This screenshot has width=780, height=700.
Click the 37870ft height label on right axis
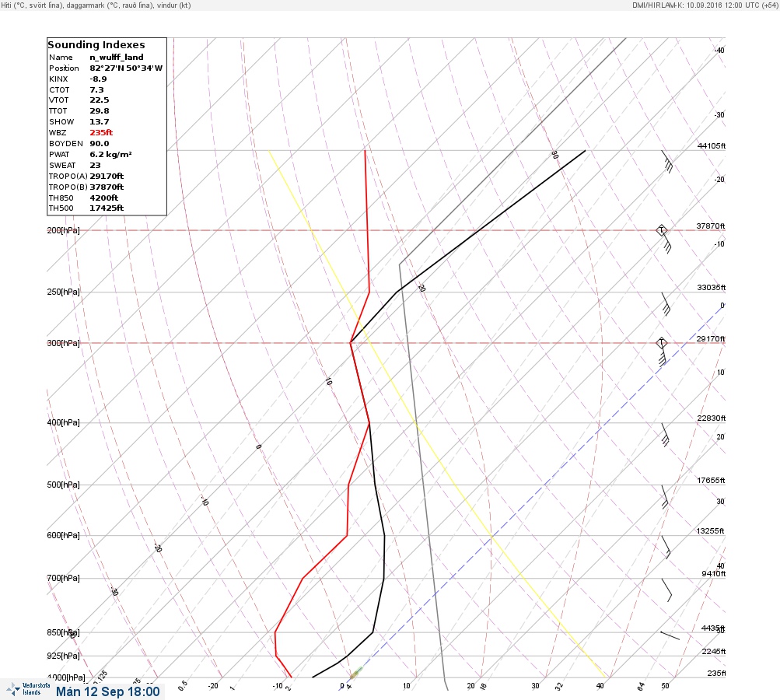coord(711,226)
